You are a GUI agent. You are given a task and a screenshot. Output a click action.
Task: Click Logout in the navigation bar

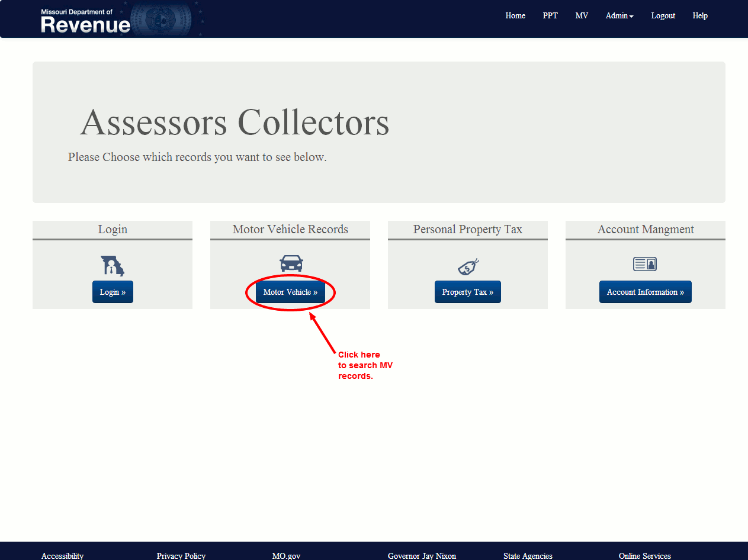(x=663, y=15)
